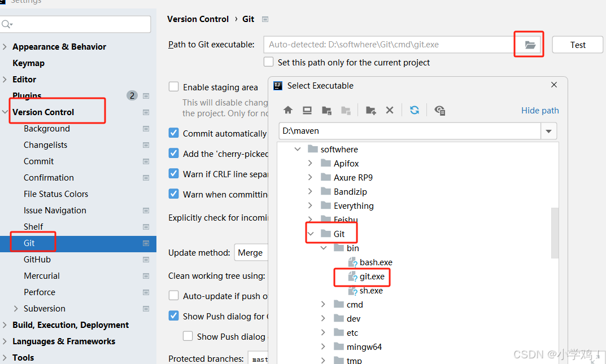Collapse the bin folder
Image resolution: width=606 pixels, height=364 pixels.
[x=324, y=248]
